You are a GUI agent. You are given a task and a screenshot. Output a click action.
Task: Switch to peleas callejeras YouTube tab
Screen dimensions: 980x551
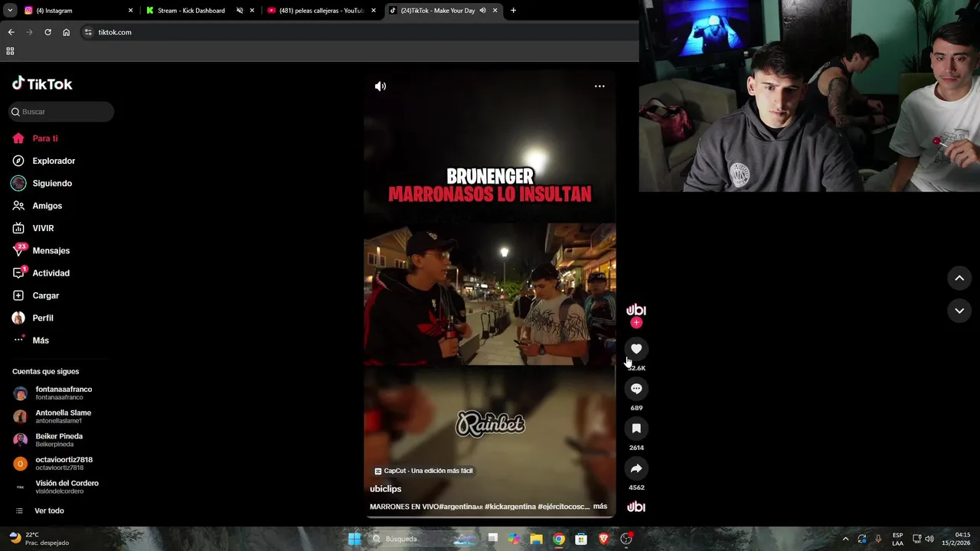coord(321,11)
